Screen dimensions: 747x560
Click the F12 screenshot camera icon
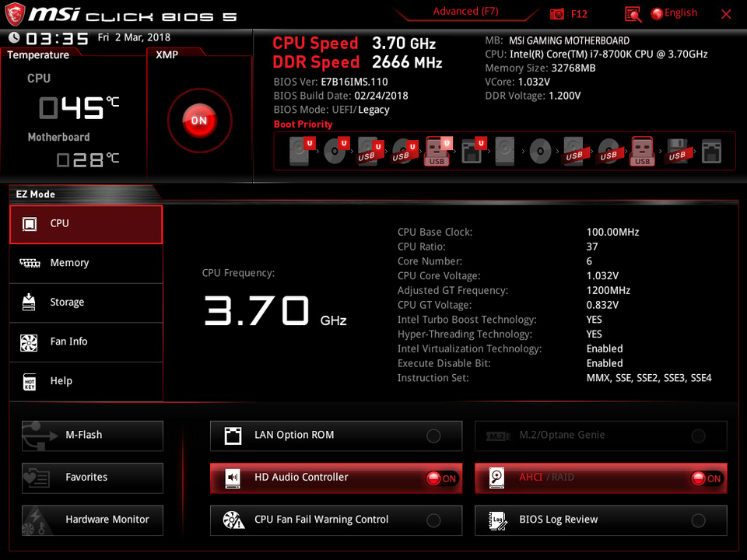pyautogui.click(x=557, y=13)
